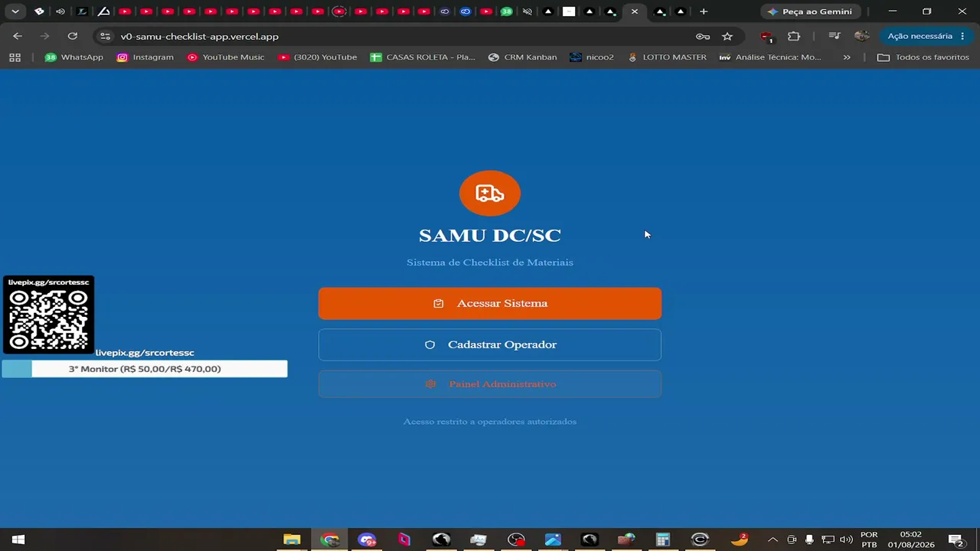This screenshot has height=551, width=980.
Task: Click the 3° Monitor donation progress bar
Action: [145, 369]
